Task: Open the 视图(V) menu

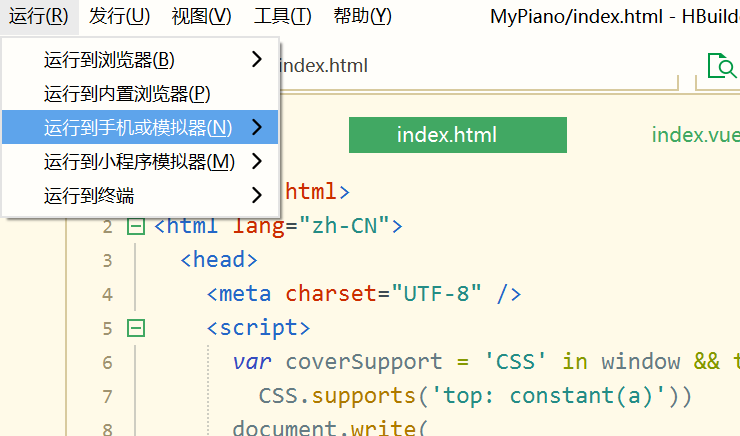Action: tap(201, 16)
